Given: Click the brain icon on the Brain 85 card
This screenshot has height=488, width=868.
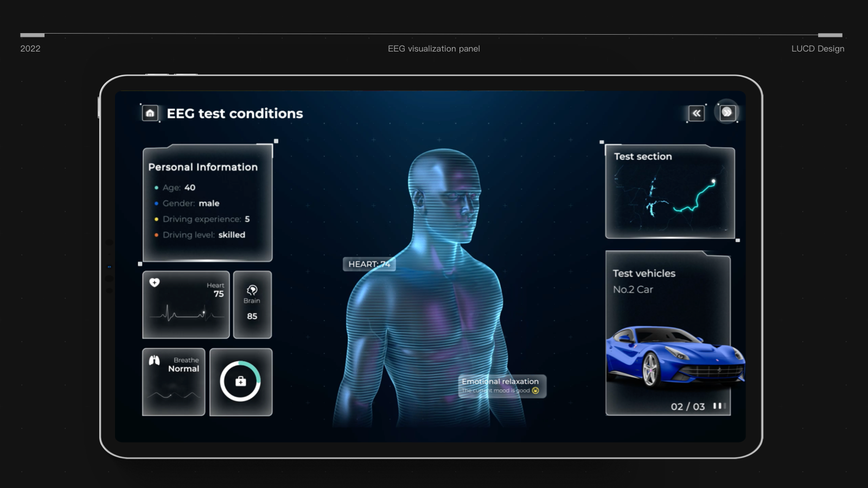Looking at the screenshot, I should click(x=252, y=288).
